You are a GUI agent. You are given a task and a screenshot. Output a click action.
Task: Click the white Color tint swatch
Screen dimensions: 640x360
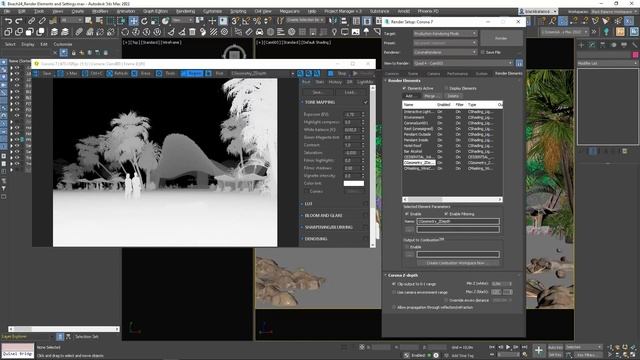click(x=353, y=183)
